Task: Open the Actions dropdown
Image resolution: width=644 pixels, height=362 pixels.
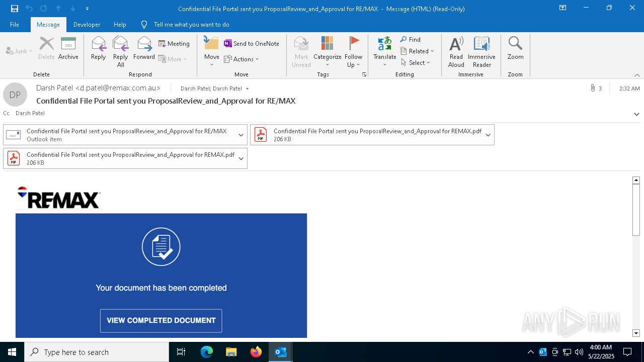Action: point(242,59)
